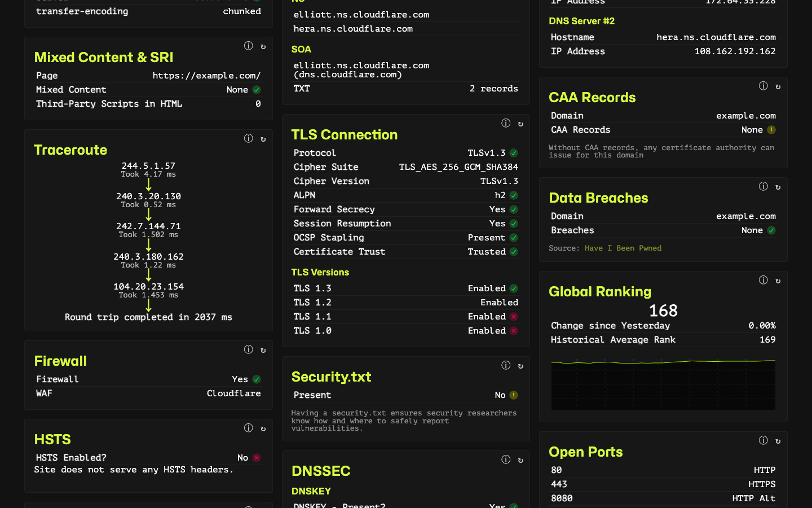
Task: Show info for the HSTS card
Action: click(x=248, y=428)
